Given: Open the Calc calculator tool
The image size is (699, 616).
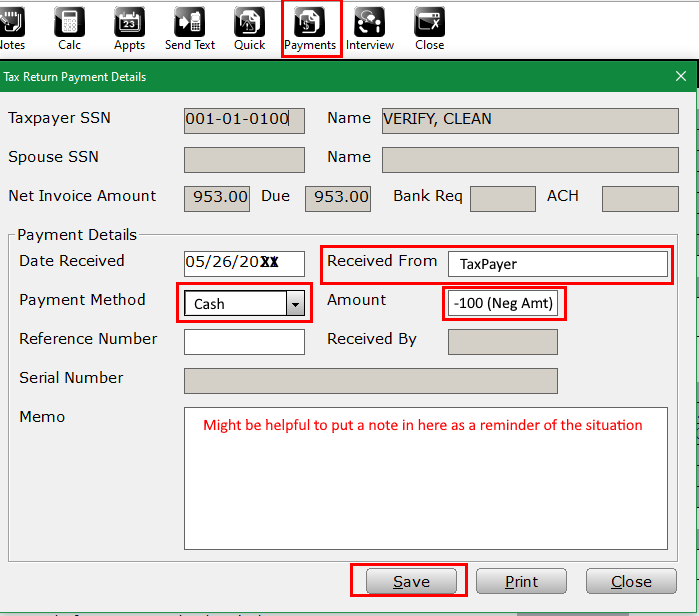Looking at the screenshot, I should pyautogui.click(x=69, y=28).
